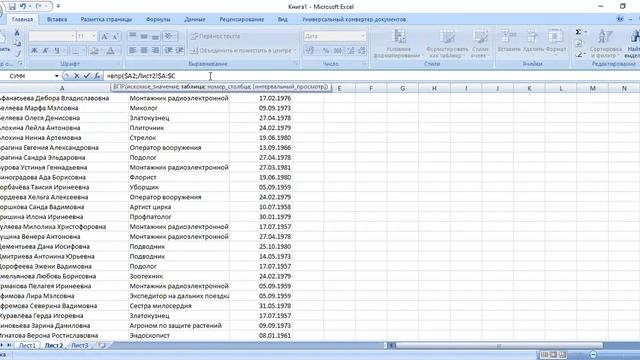
Task: Apply the accounting currency format
Action: coord(310,51)
